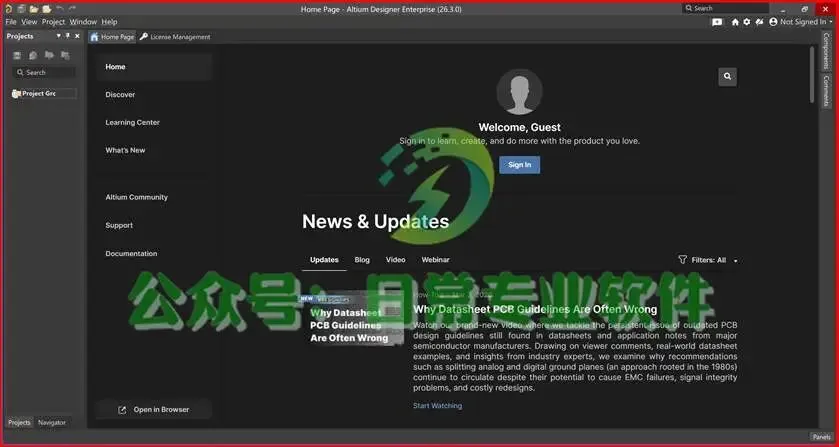Click the connection status icon next to the gear
Viewport: 839px width, 447px height.
(759, 22)
